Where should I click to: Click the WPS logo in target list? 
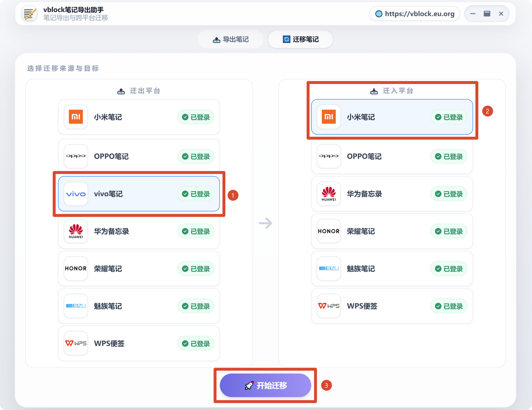click(329, 306)
